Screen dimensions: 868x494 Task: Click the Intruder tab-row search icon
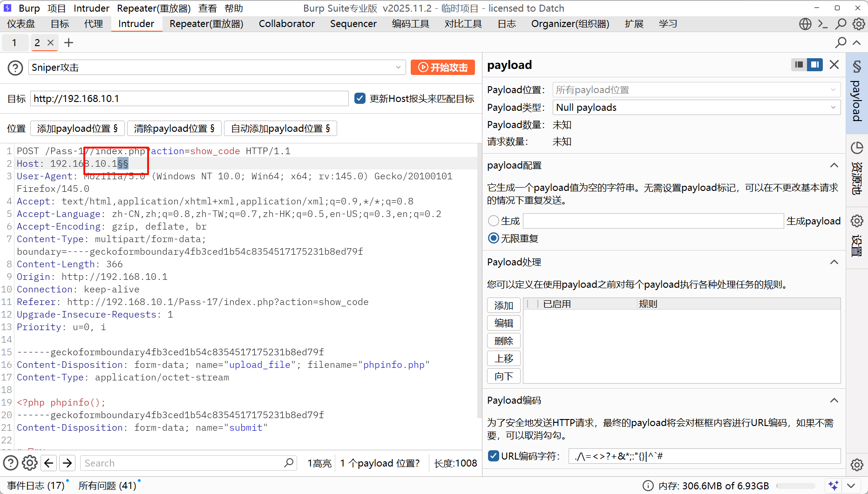pyautogui.click(x=841, y=43)
